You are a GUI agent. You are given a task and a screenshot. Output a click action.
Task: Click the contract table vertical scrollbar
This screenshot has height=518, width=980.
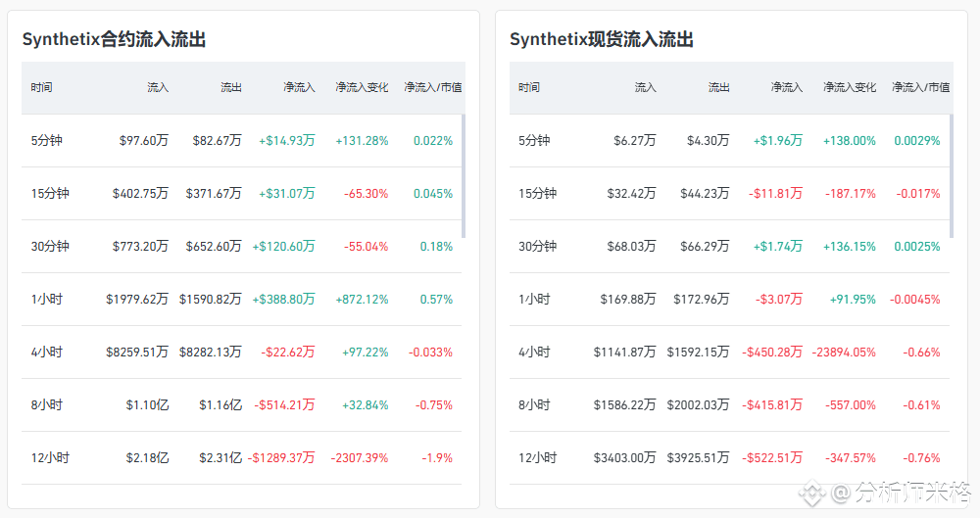[464, 175]
